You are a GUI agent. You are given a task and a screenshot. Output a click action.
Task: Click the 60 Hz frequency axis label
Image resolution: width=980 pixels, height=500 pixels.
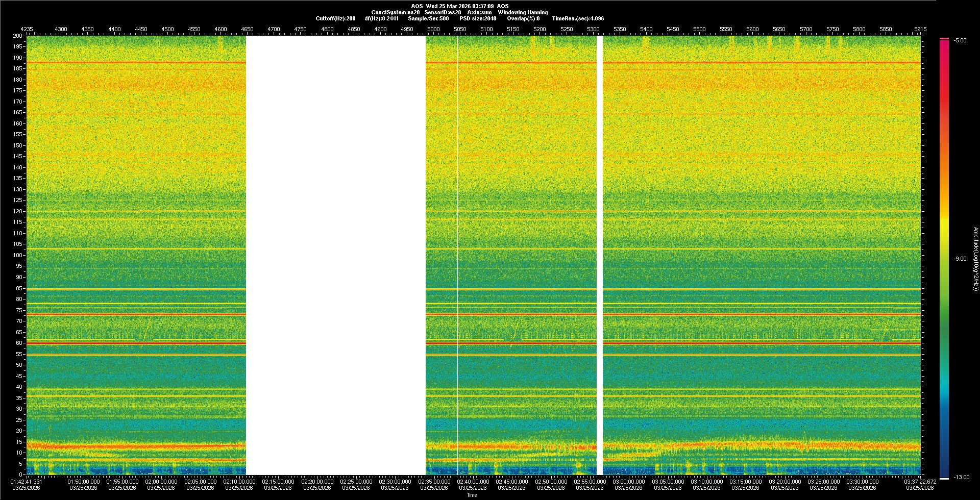tap(19, 343)
